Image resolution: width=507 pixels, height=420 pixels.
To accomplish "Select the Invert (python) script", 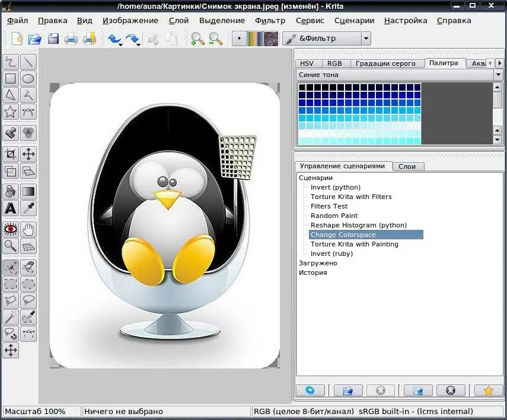I will click(x=335, y=187).
